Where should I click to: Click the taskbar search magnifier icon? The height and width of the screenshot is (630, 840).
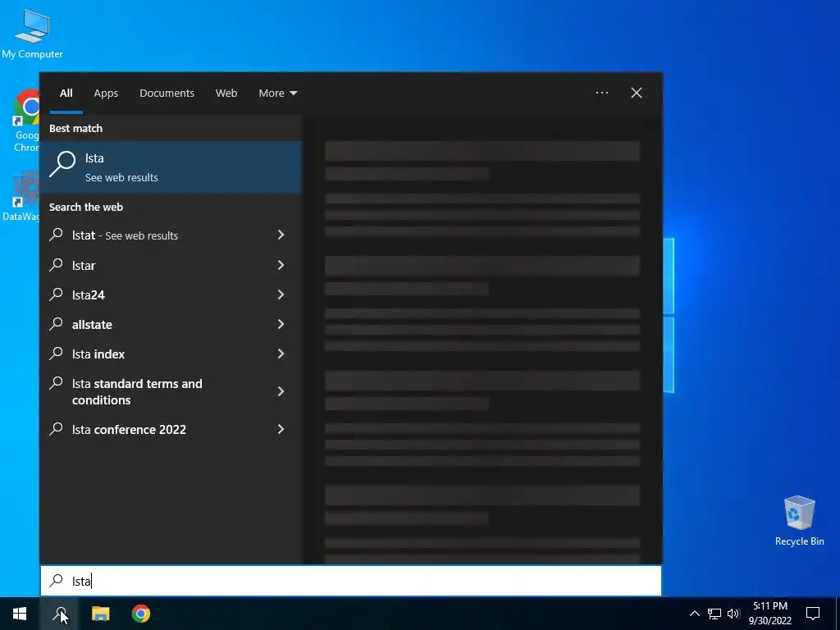click(x=59, y=614)
